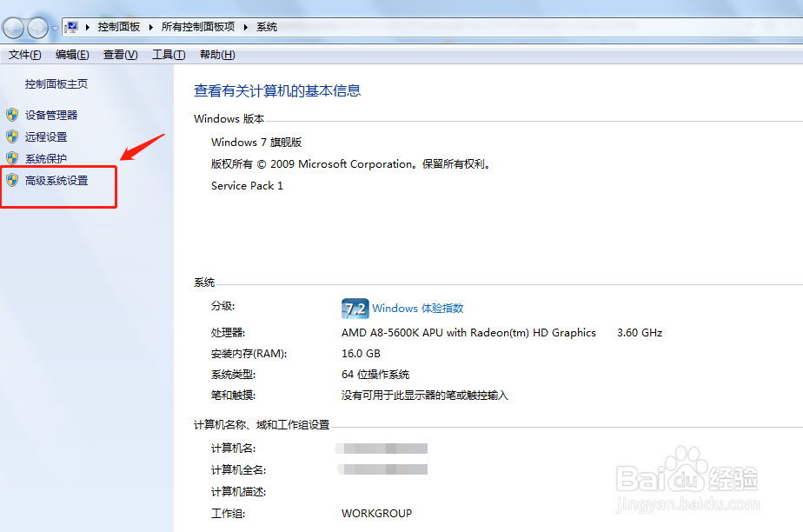Click the 3.60 GHz speed value
The width and height of the screenshot is (803, 532).
click(640, 333)
